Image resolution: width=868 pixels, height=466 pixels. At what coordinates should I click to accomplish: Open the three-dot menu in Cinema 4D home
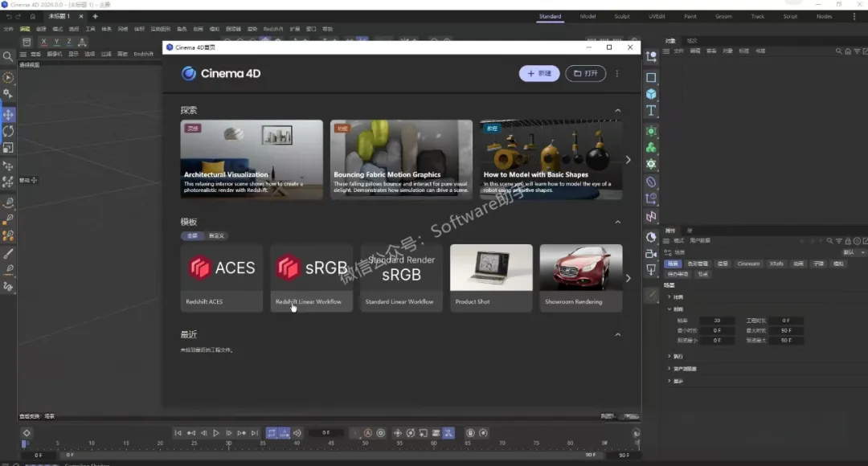pos(617,73)
